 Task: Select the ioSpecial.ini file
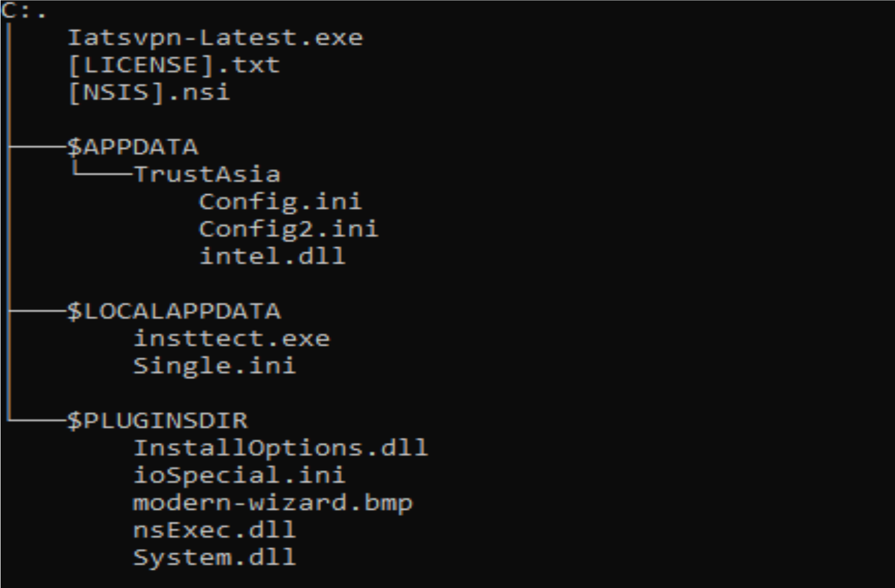[x=239, y=475]
